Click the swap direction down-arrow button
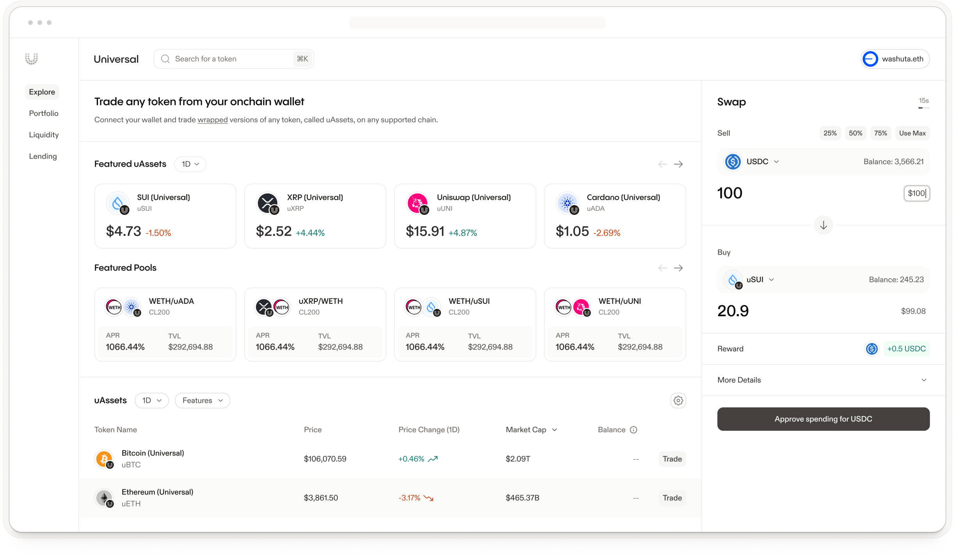This screenshot has height=560, width=955. (x=823, y=225)
